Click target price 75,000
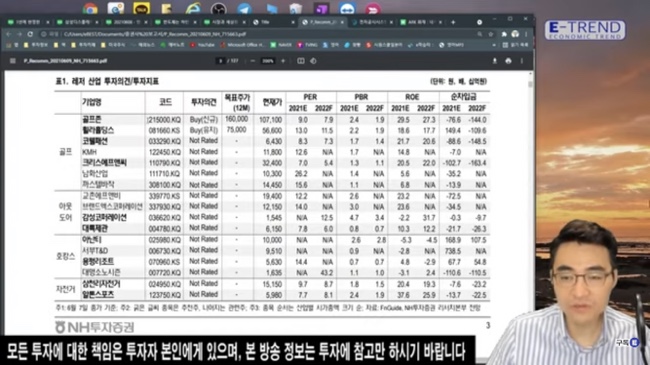Viewport: 650px width, 365px height. pos(237,130)
